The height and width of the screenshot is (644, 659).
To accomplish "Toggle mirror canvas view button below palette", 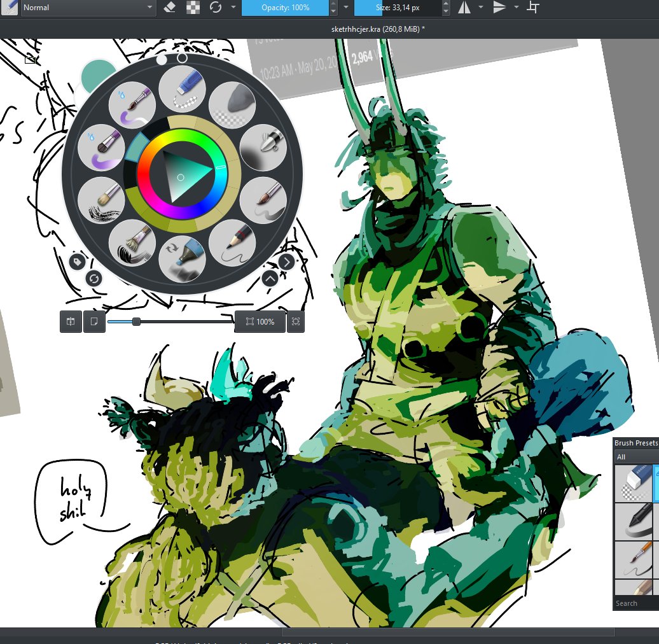I will (x=71, y=321).
